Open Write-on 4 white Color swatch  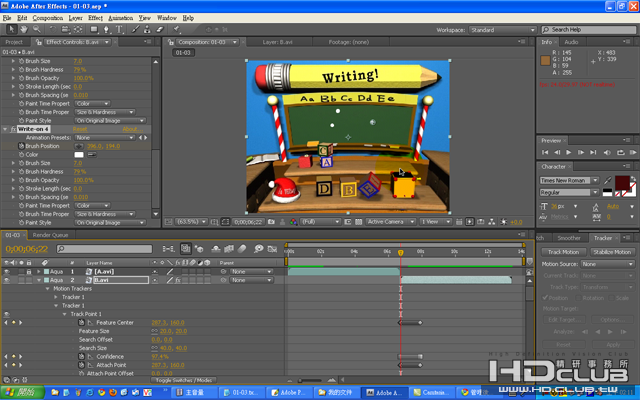pos(79,155)
